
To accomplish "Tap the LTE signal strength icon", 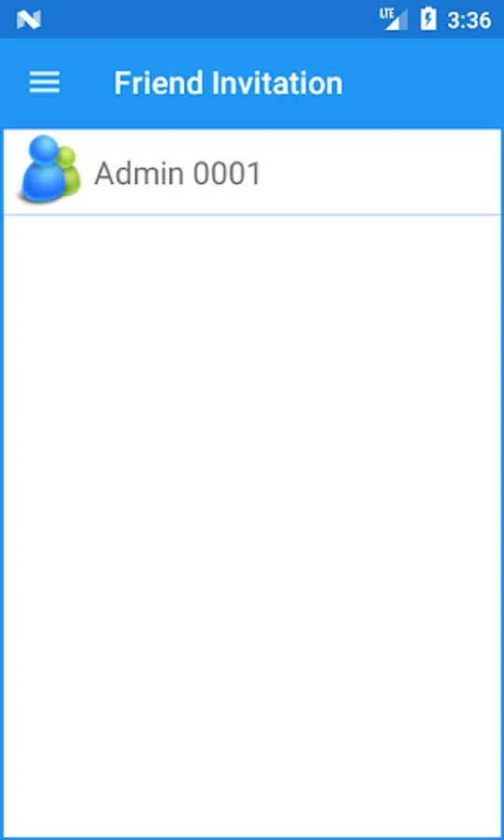I will pos(394,20).
